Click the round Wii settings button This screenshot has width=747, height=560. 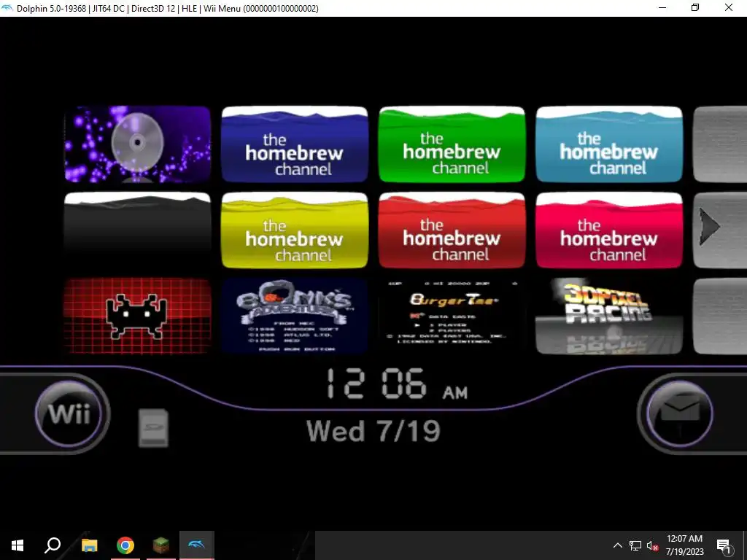69,413
